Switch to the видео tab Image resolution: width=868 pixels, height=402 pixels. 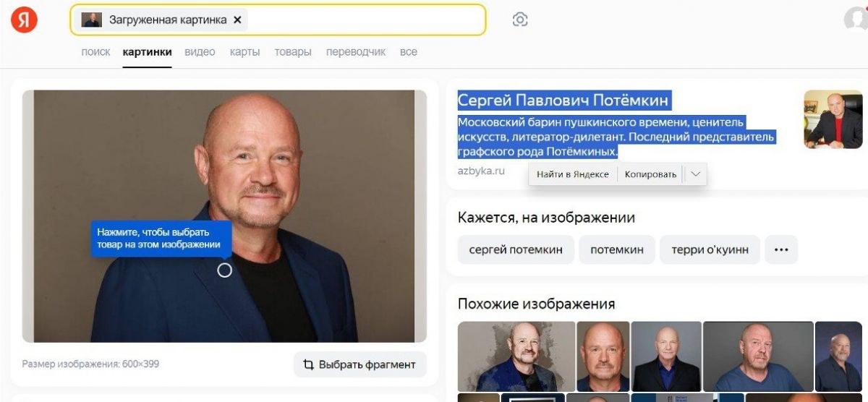tap(200, 52)
